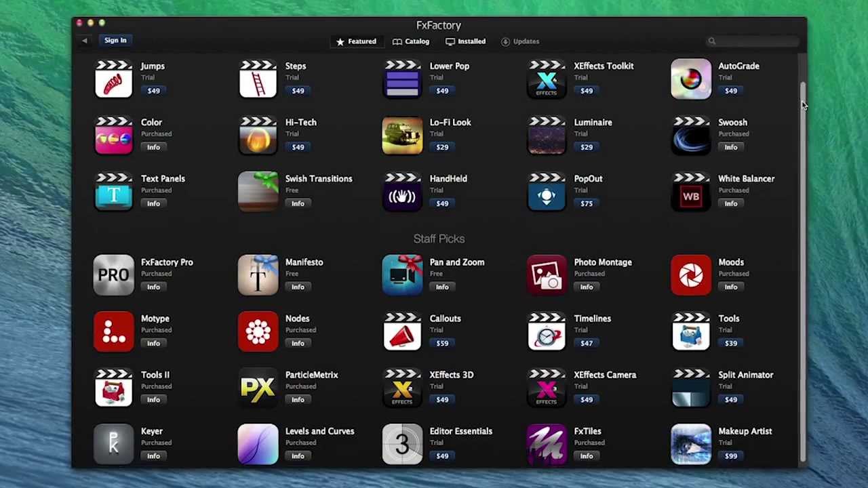Select the XEffects 3D icon
868x488 pixels.
[402, 388]
